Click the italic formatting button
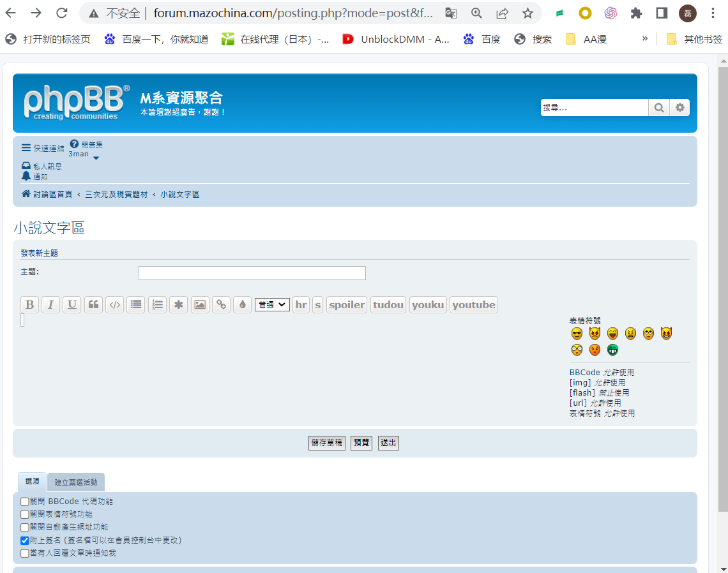The width and height of the screenshot is (728, 573). tap(50, 305)
